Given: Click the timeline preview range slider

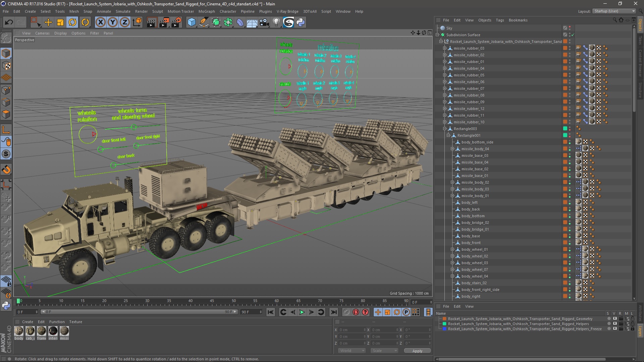Looking at the screenshot, I should point(139,312).
